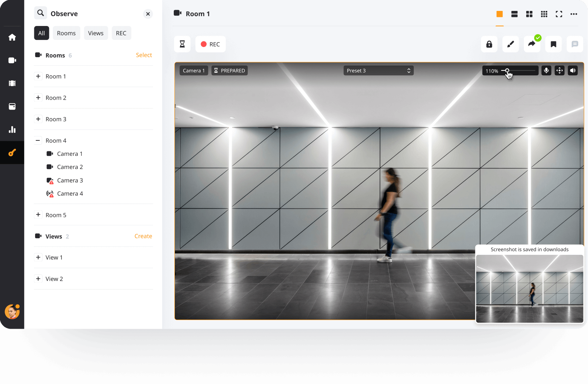Switch to 3x3 grid layout
The width and height of the screenshot is (588, 384).
click(x=544, y=14)
